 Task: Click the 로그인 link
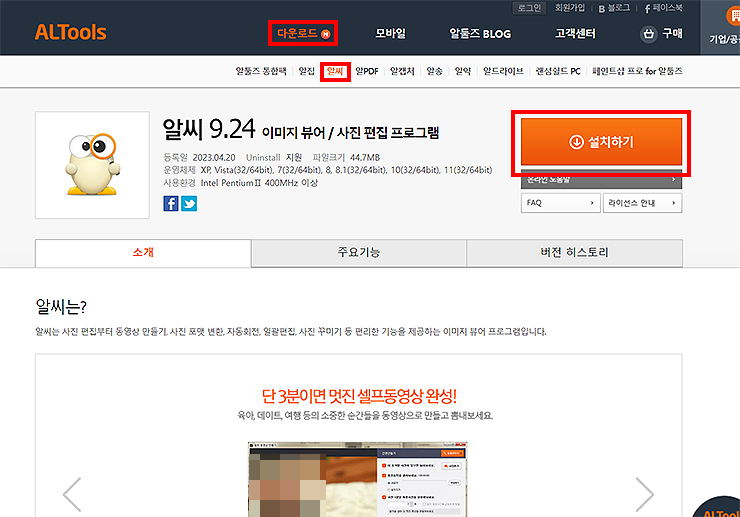[x=529, y=8]
